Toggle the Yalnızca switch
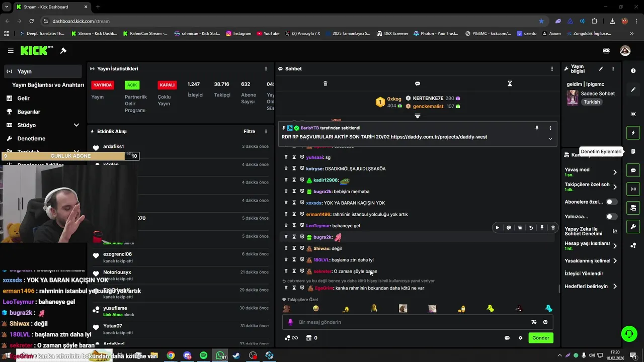The image size is (644, 362). pos(611,217)
